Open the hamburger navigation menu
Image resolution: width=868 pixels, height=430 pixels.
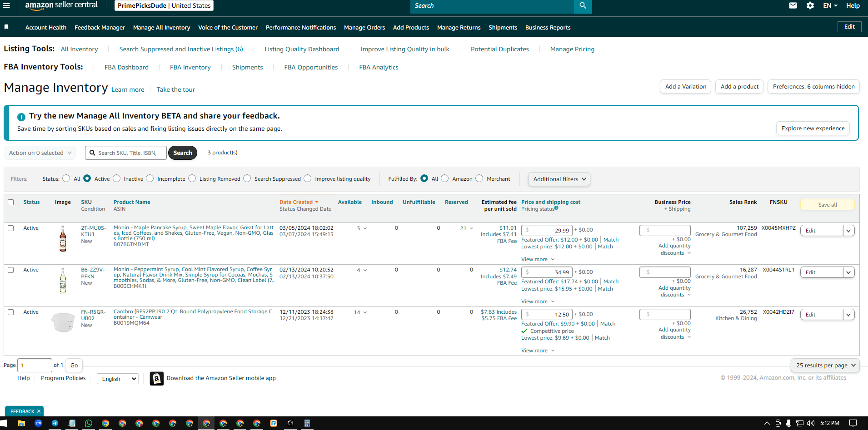6,5
